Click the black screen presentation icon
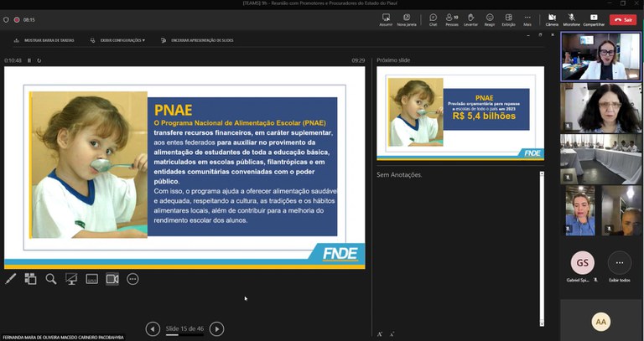The width and height of the screenshot is (644, 341). (x=71, y=279)
